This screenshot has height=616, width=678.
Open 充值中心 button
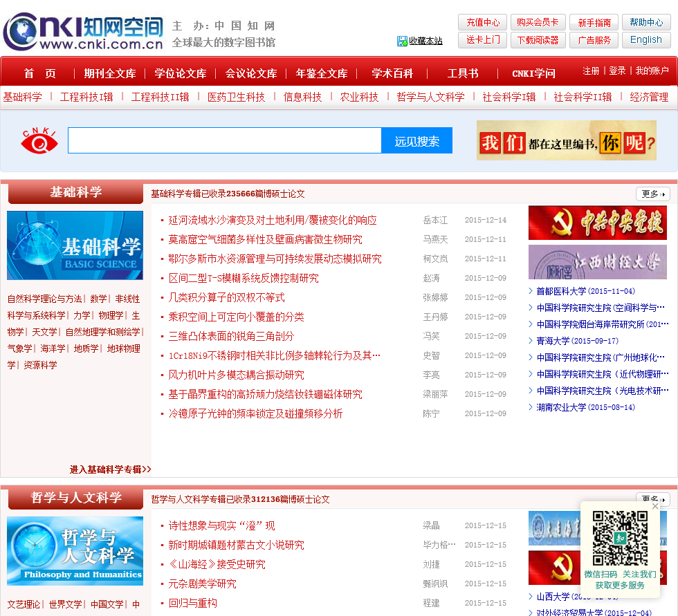483,22
